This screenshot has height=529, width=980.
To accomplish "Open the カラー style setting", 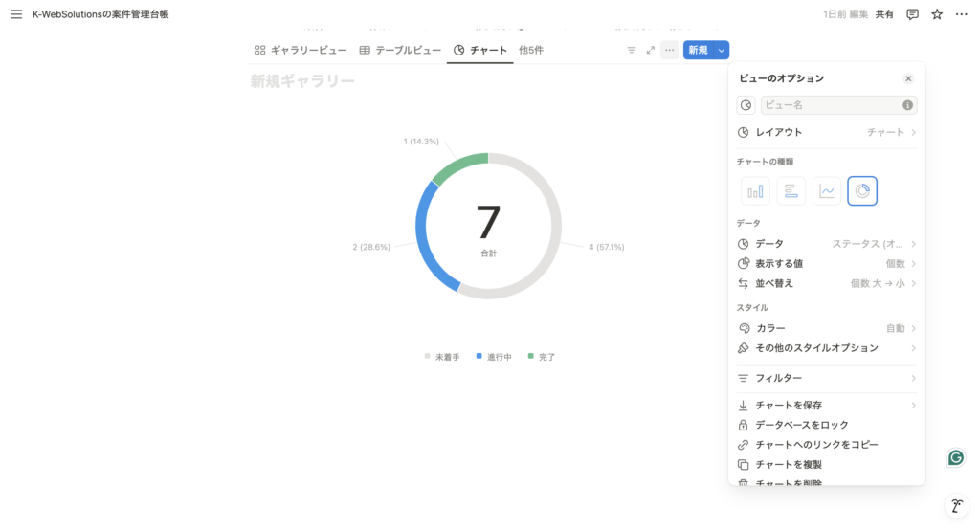I will 827,328.
